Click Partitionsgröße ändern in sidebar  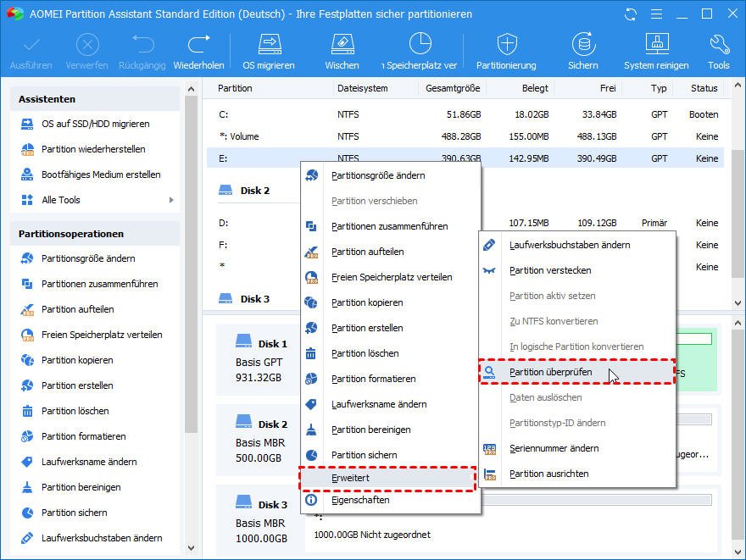[x=88, y=258]
